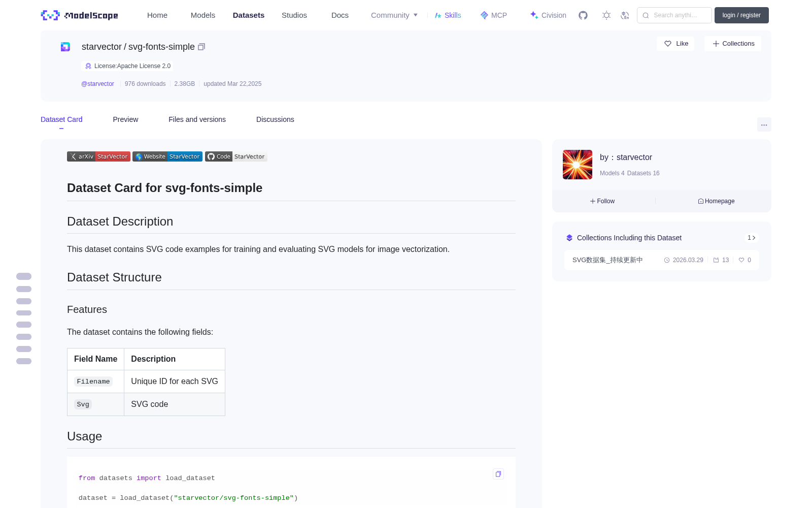Expand the collections count chevron

[x=752, y=238]
